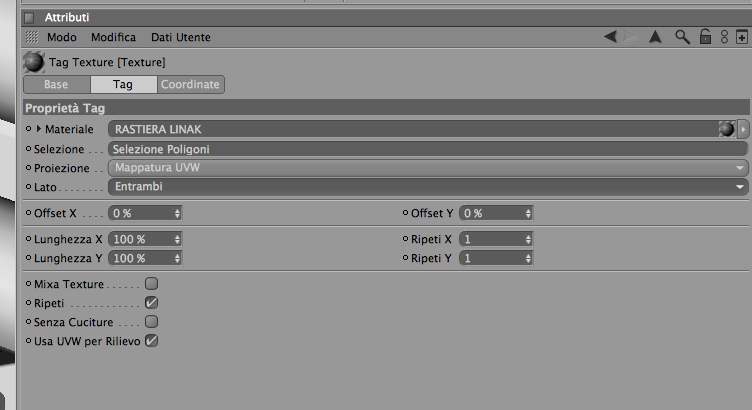Screen dimensions: 752x410
Task: Switch to the Coordinate tab
Action: [190, 85]
